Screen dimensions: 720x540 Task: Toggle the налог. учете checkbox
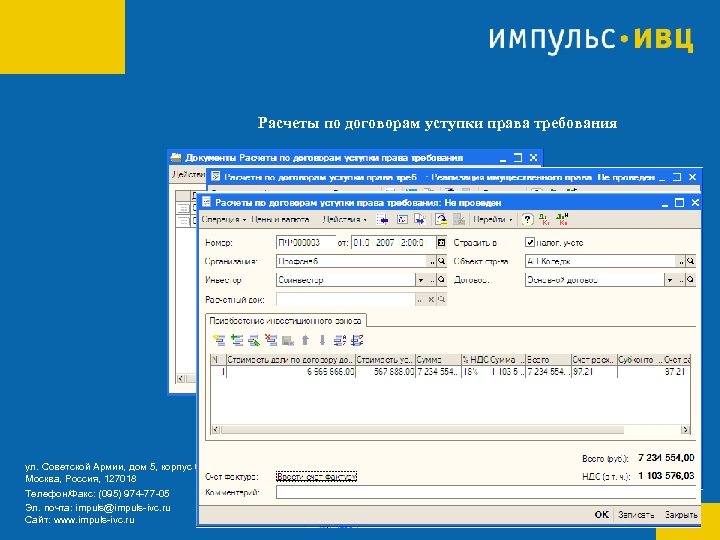point(530,242)
